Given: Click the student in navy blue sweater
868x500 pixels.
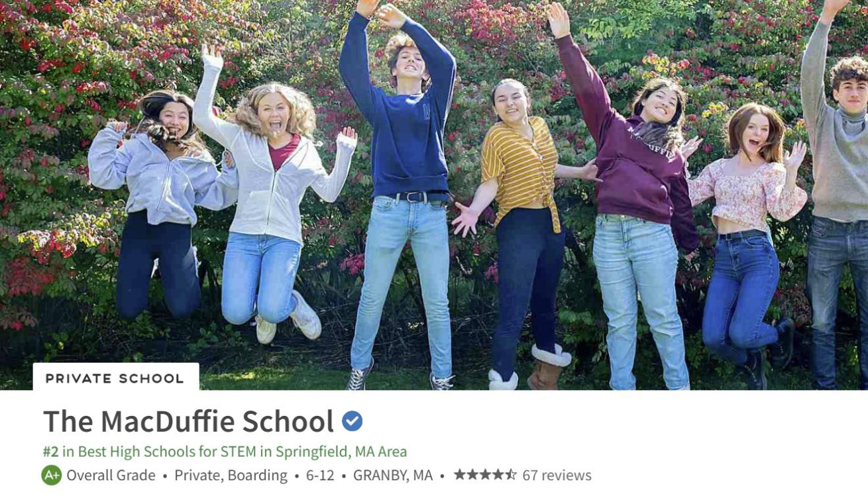Looking at the screenshot, I should 402,192.
